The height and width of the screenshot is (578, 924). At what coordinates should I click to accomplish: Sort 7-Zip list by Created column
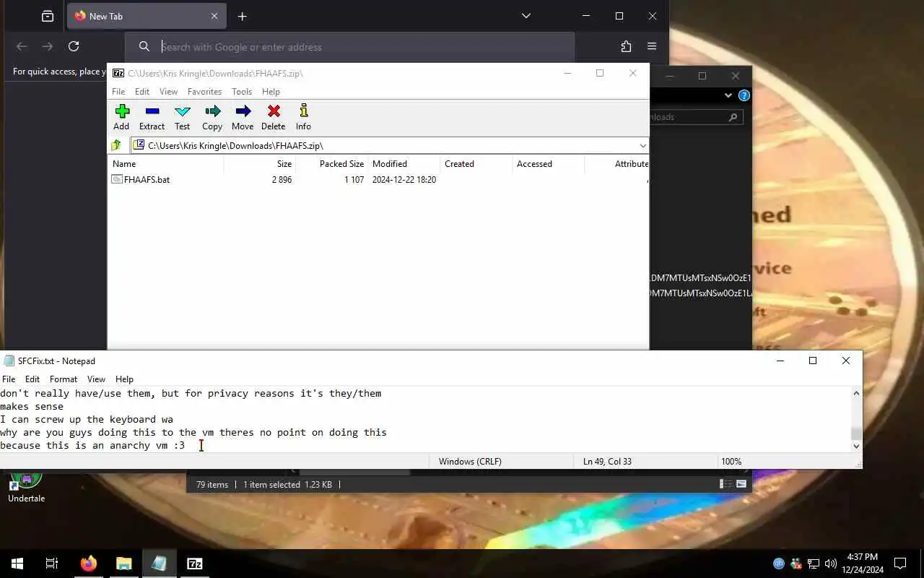[x=476, y=164]
